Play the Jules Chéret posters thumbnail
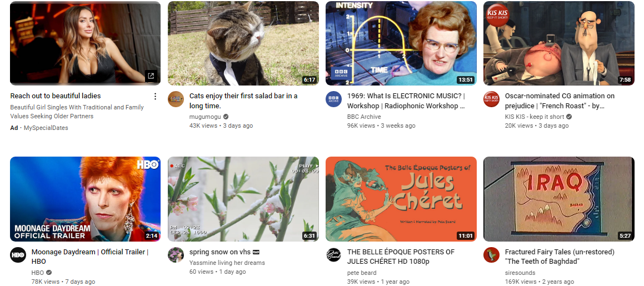This screenshot has height=286, width=644. click(x=401, y=199)
